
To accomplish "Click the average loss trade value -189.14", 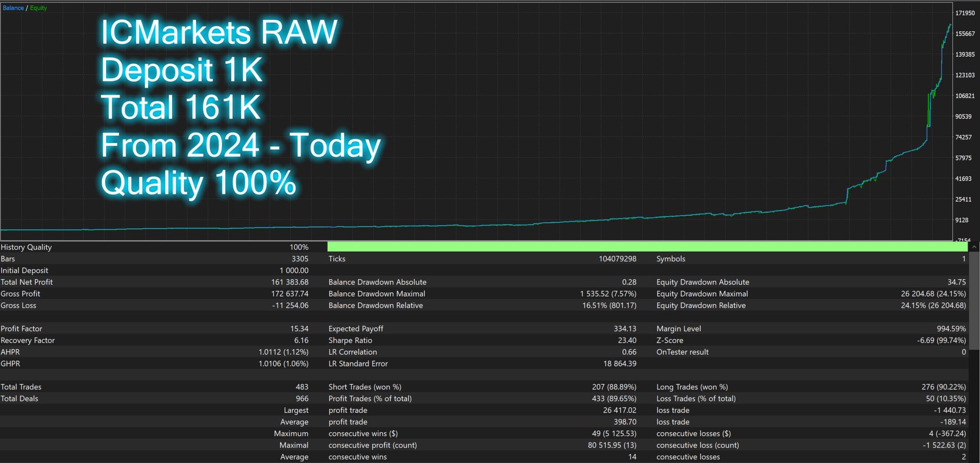I will pos(953,422).
